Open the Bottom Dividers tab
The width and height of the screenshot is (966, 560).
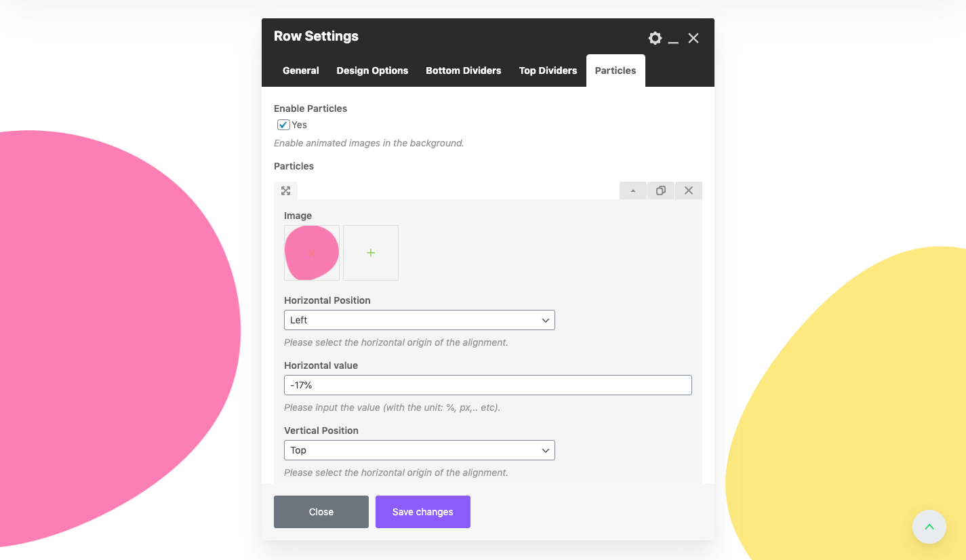464,71
